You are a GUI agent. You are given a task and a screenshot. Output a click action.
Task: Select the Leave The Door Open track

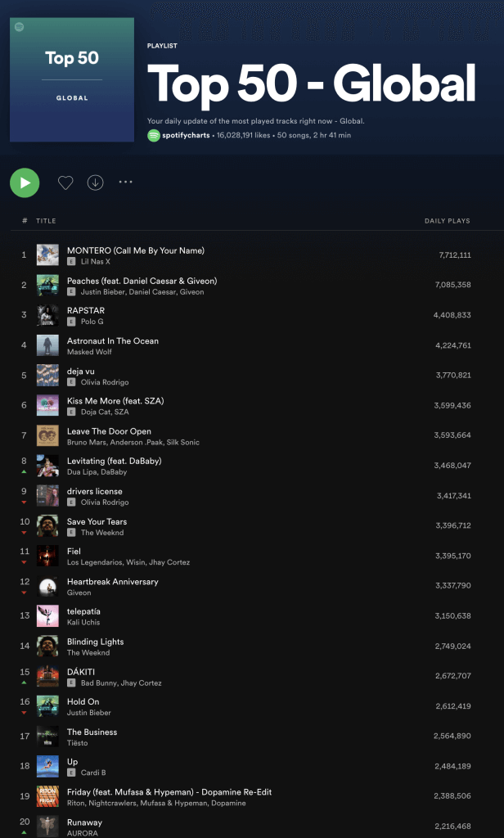point(109,431)
